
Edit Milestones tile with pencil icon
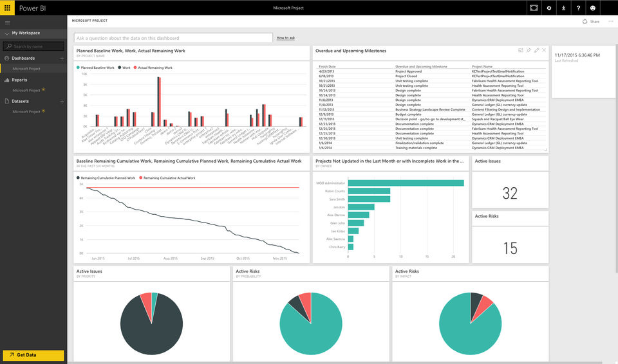tap(536, 50)
